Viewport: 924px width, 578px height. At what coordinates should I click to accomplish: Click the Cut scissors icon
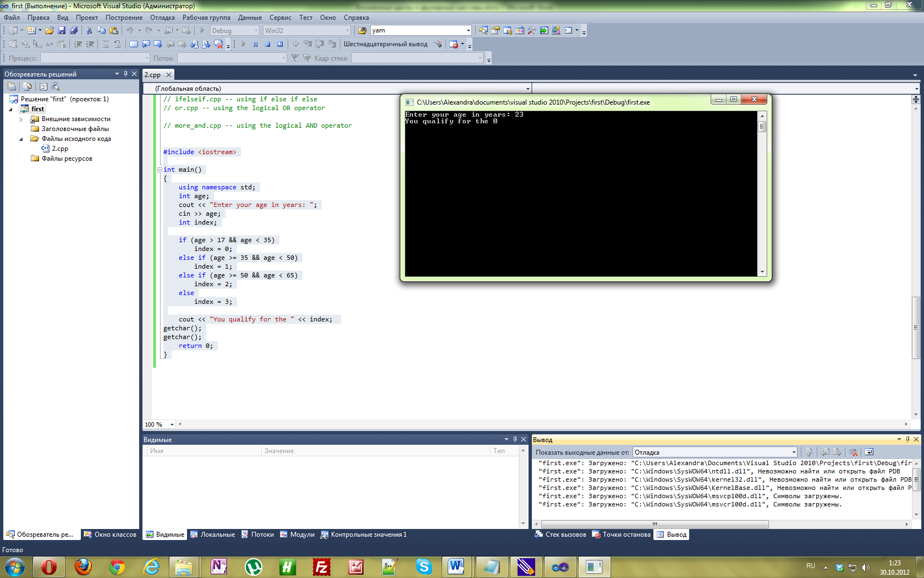[89, 30]
